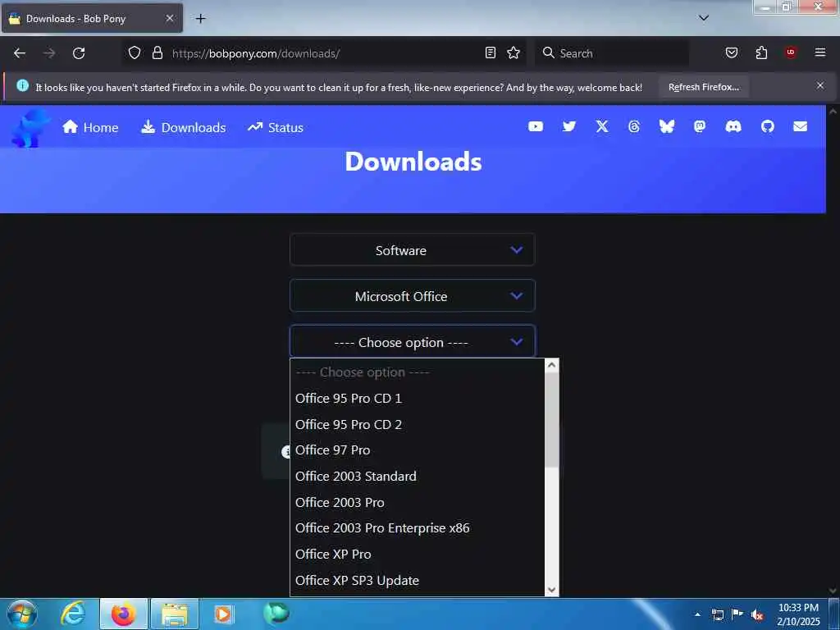
Task: Select Office 95 Pro CD 1
Action: pyautogui.click(x=418, y=399)
